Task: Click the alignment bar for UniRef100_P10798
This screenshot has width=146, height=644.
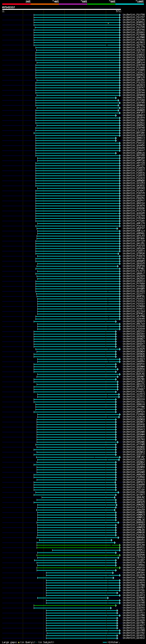Action: pos(77,15)
